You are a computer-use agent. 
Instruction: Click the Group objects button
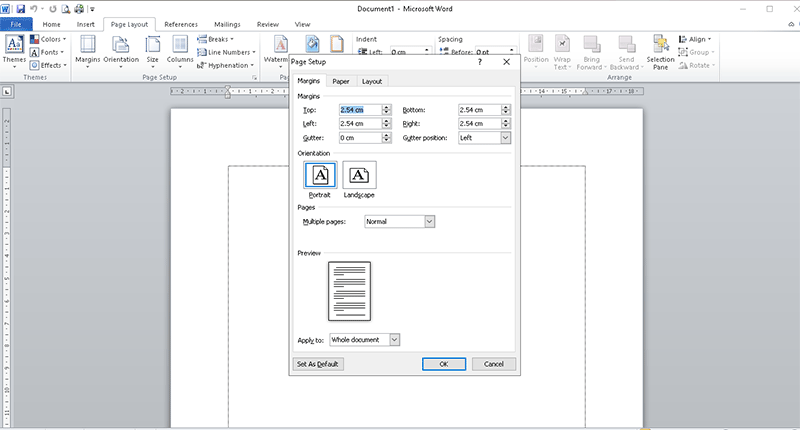(696, 52)
